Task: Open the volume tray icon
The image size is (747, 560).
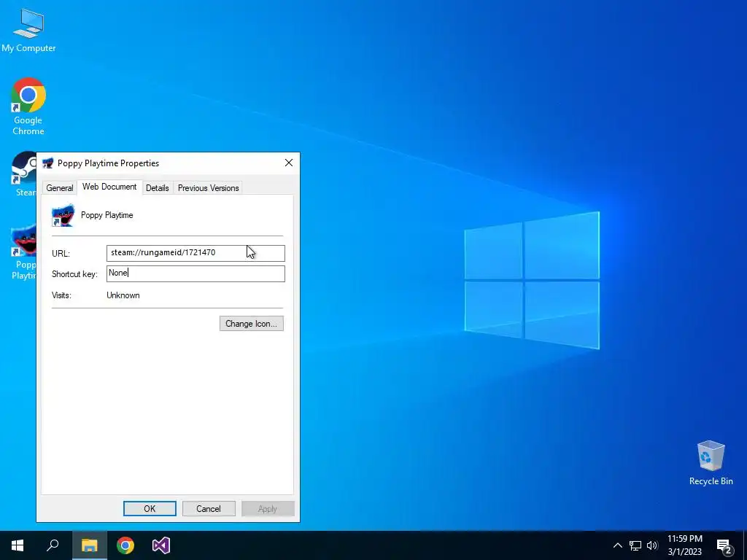Action: pyautogui.click(x=652, y=545)
